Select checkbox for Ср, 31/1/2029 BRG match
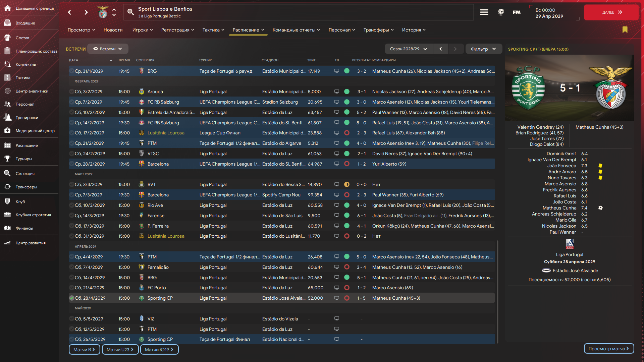Image resolution: width=644 pixels, height=362 pixels. (x=71, y=71)
